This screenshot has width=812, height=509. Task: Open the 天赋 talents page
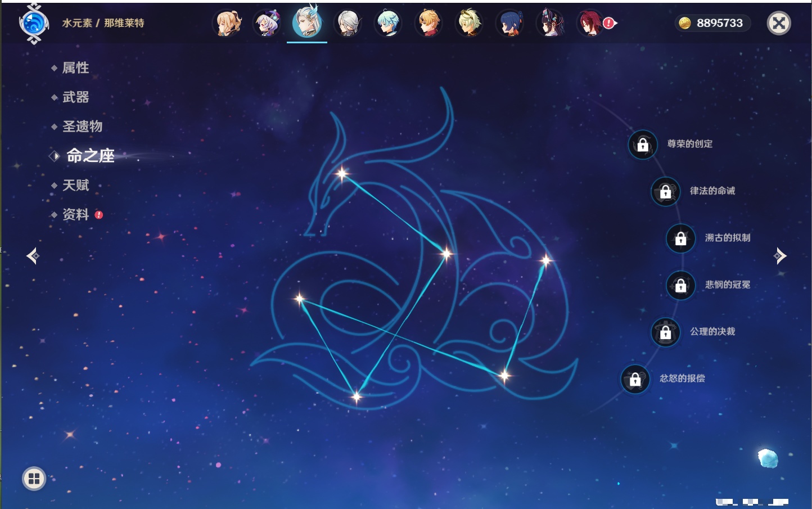[x=75, y=185]
